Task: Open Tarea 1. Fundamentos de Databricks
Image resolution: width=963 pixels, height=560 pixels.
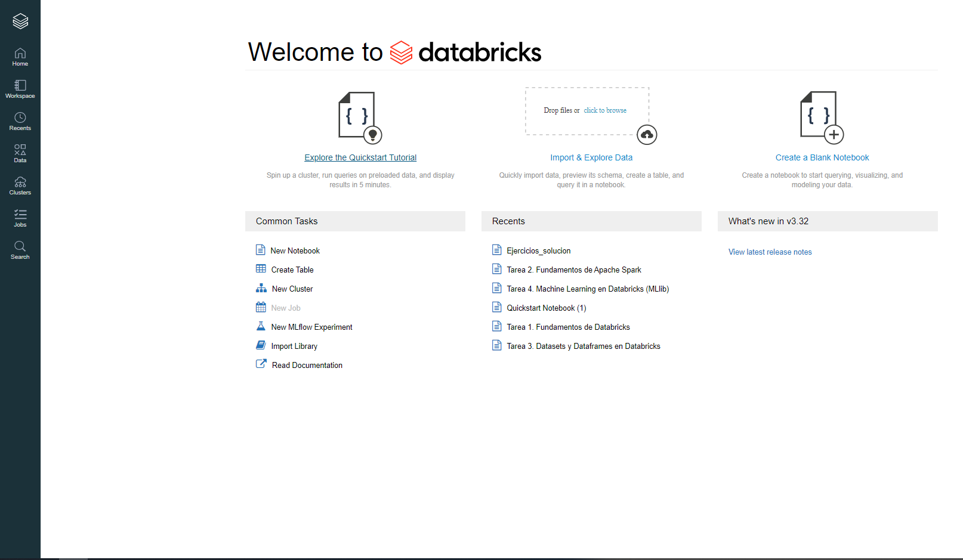Action: pyautogui.click(x=569, y=327)
